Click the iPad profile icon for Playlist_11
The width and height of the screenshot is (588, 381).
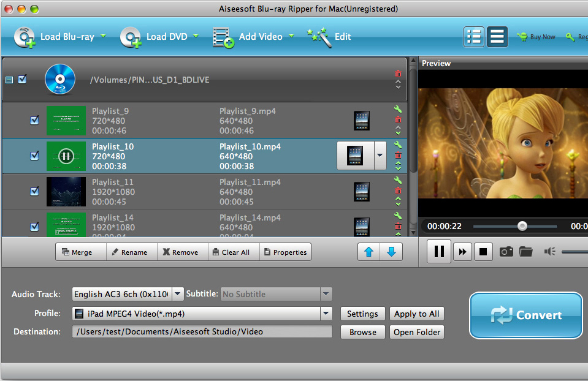362,192
